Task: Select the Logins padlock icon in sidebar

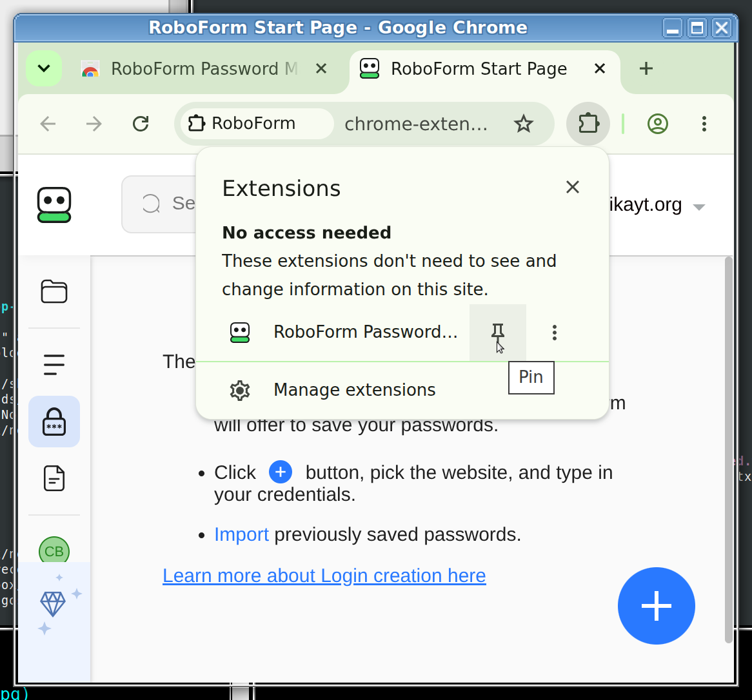Action: coord(54,422)
